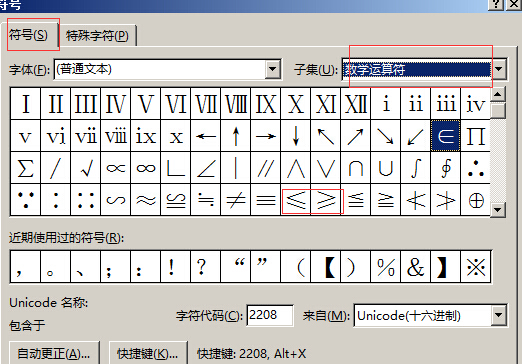Select the northwest arrow ↖ symbol
The width and height of the screenshot is (522, 364).
pos(326,136)
